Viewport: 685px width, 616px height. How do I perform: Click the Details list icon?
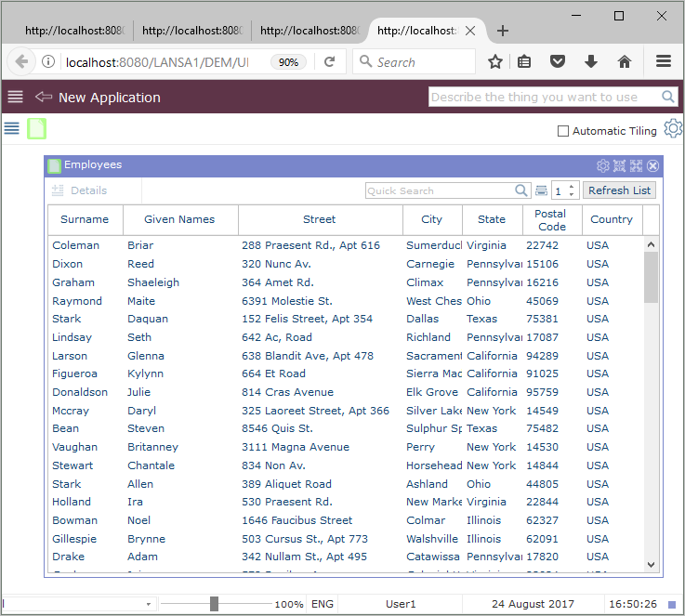click(x=58, y=190)
